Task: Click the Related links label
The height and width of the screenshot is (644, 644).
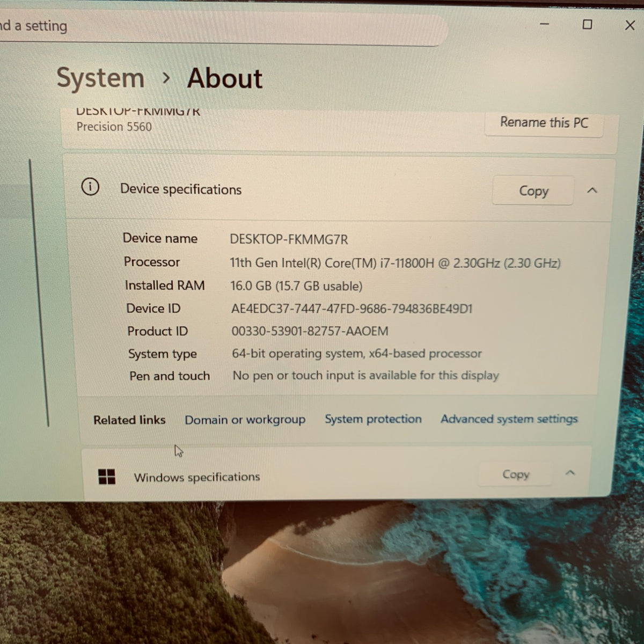Action: (x=129, y=420)
